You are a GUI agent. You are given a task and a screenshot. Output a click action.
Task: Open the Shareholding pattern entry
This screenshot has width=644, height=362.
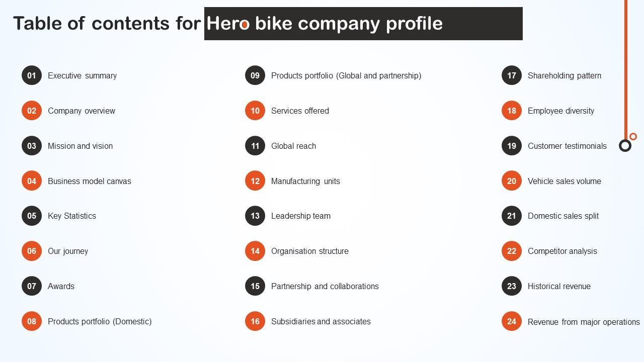(564, 75)
